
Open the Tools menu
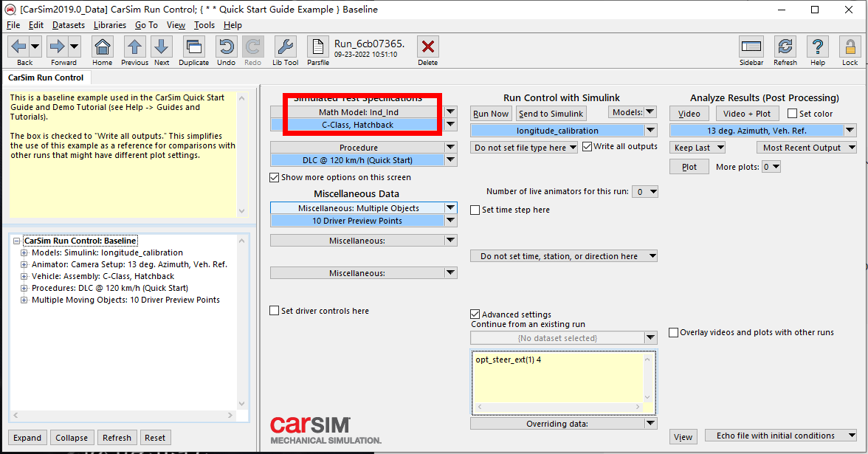click(x=204, y=25)
